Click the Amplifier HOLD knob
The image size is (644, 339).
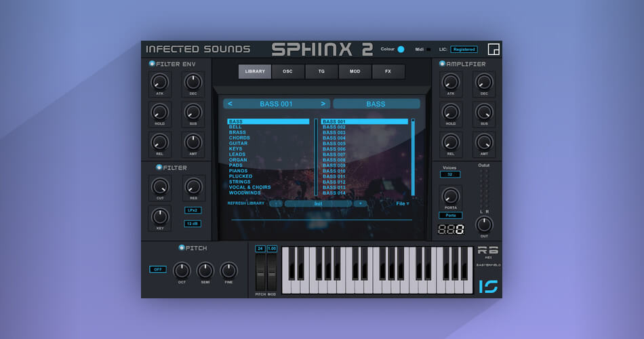coord(451,112)
